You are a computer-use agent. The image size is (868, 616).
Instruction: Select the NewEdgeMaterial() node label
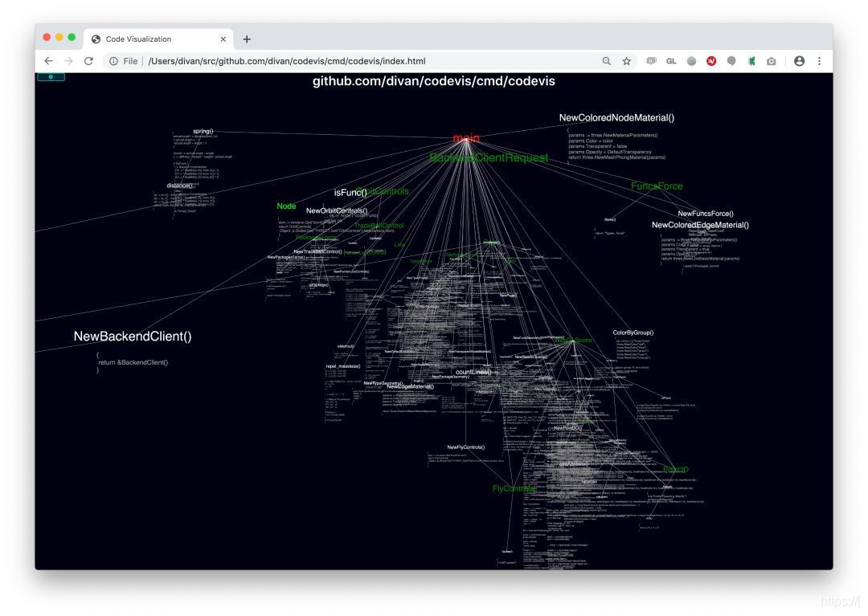[x=410, y=386]
